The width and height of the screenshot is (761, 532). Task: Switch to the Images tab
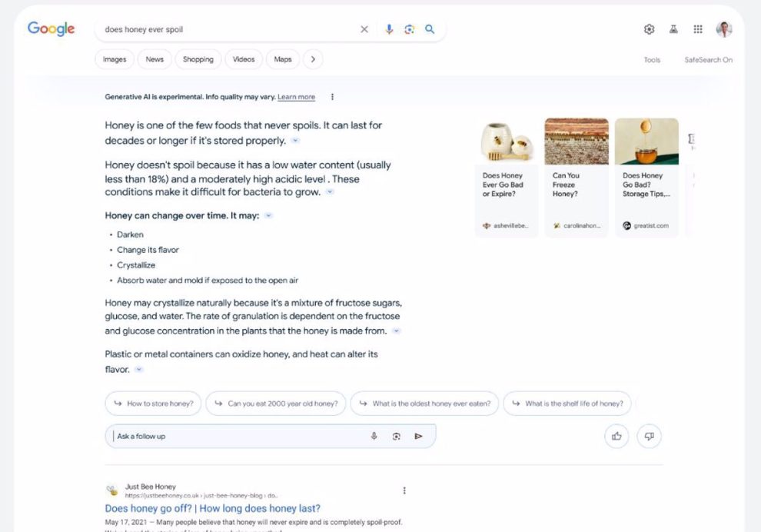115,59
